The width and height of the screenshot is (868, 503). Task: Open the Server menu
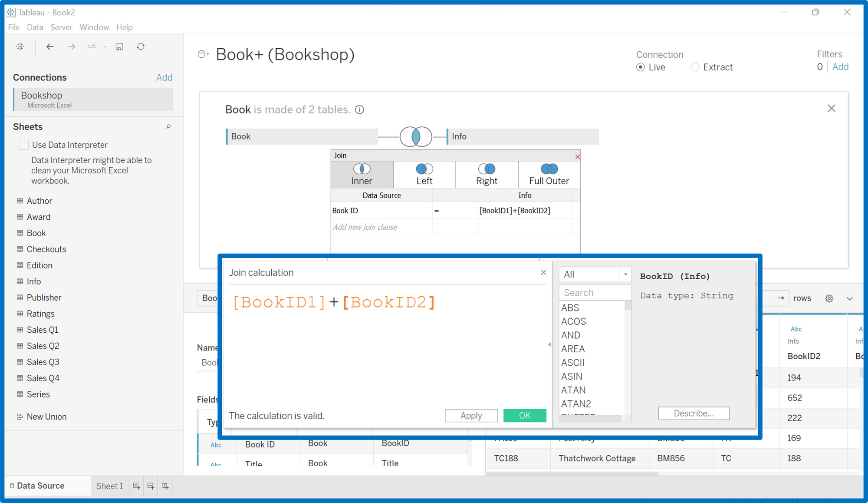[61, 27]
